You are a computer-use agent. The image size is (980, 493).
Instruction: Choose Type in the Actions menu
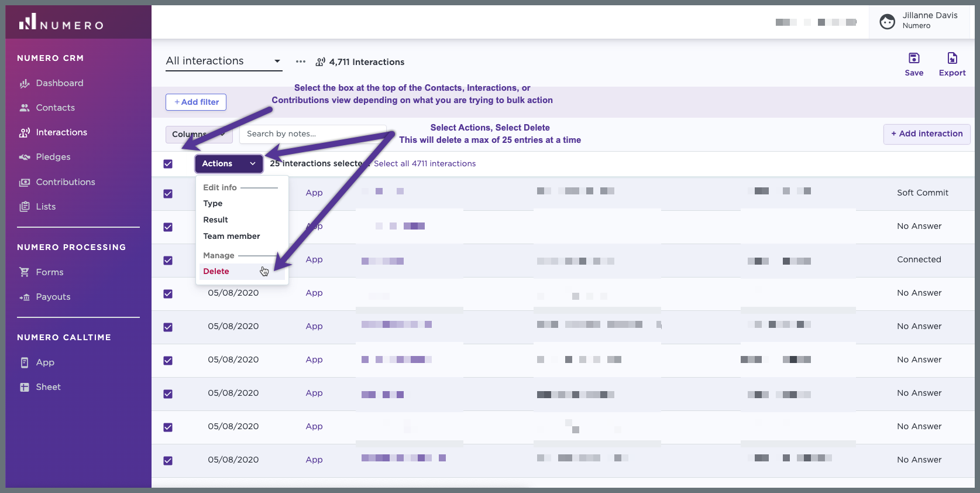pos(213,203)
